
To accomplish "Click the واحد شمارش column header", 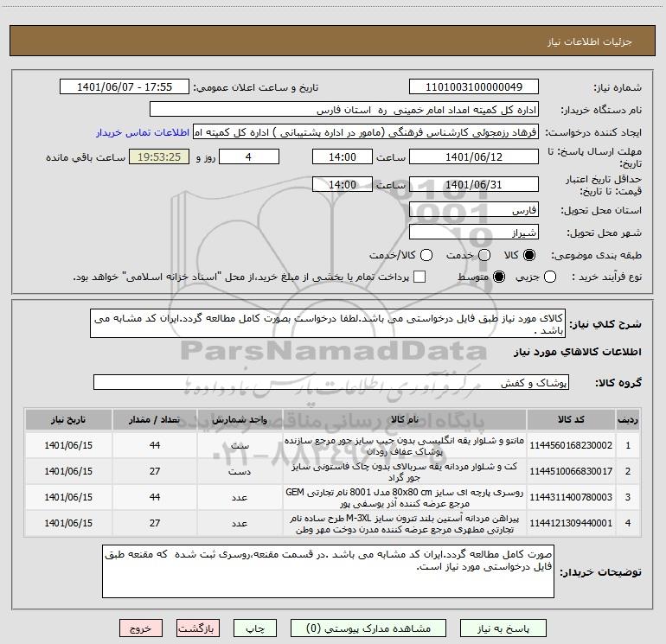I will (x=240, y=419).
